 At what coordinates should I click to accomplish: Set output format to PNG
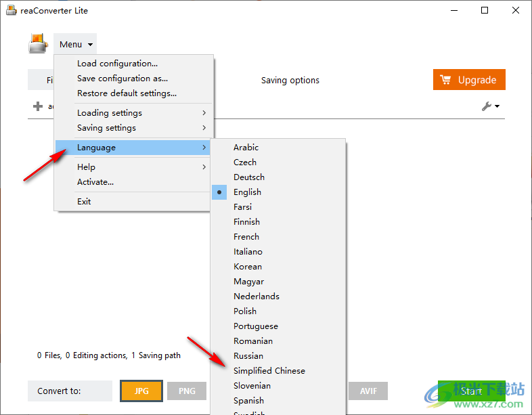187,391
